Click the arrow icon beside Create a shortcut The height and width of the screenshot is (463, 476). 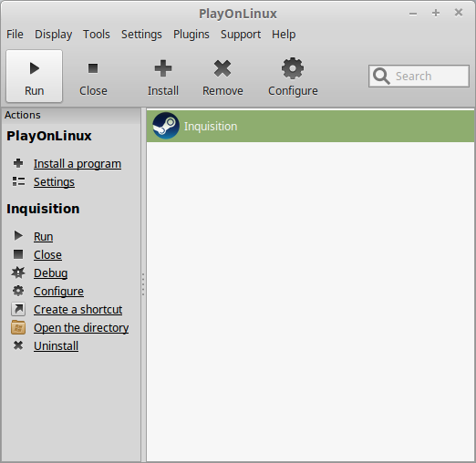18,309
